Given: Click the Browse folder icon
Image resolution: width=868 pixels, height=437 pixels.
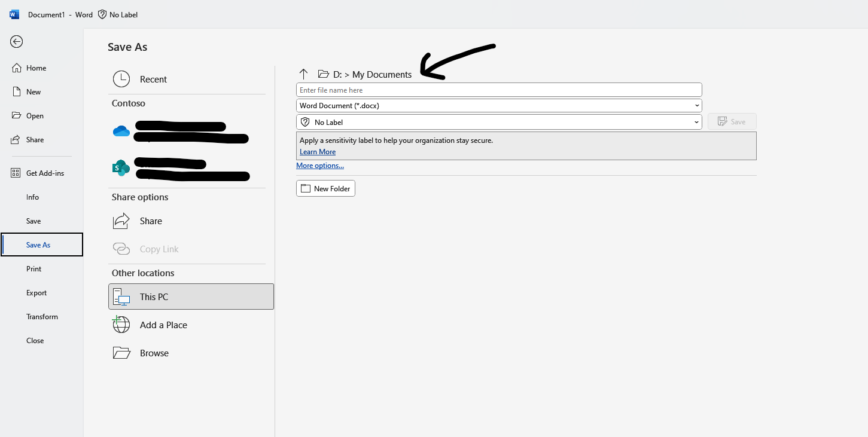Looking at the screenshot, I should tap(121, 353).
